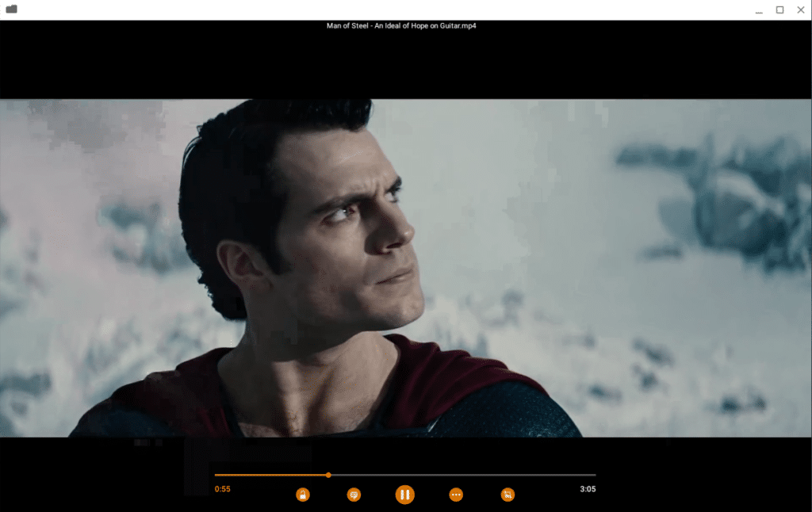Click the elapsed time 0:55

pyautogui.click(x=223, y=489)
